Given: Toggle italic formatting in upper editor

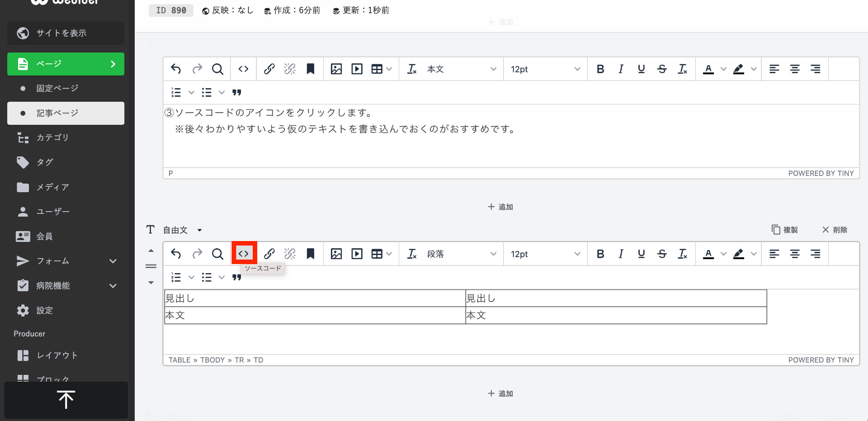Looking at the screenshot, I should 621,69.
